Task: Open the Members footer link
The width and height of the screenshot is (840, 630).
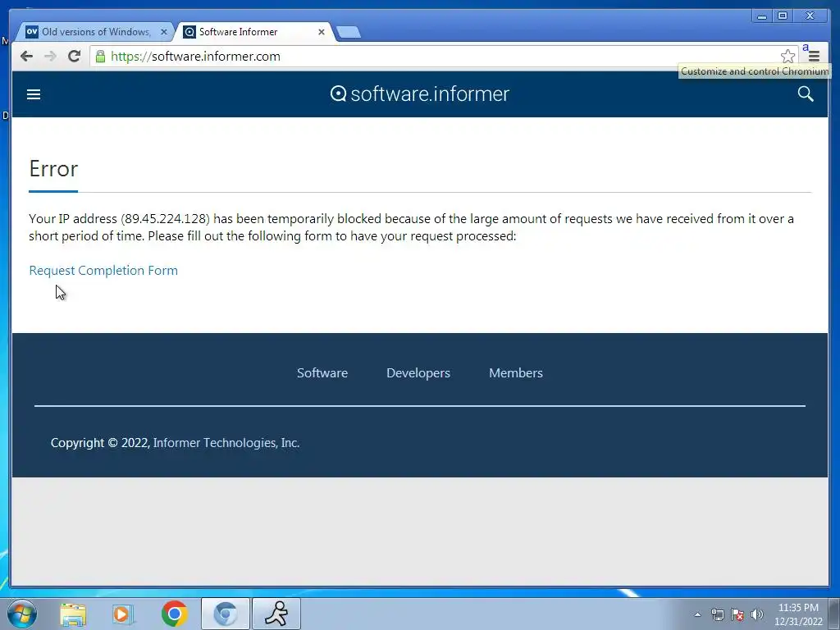Action: [516, 373]
